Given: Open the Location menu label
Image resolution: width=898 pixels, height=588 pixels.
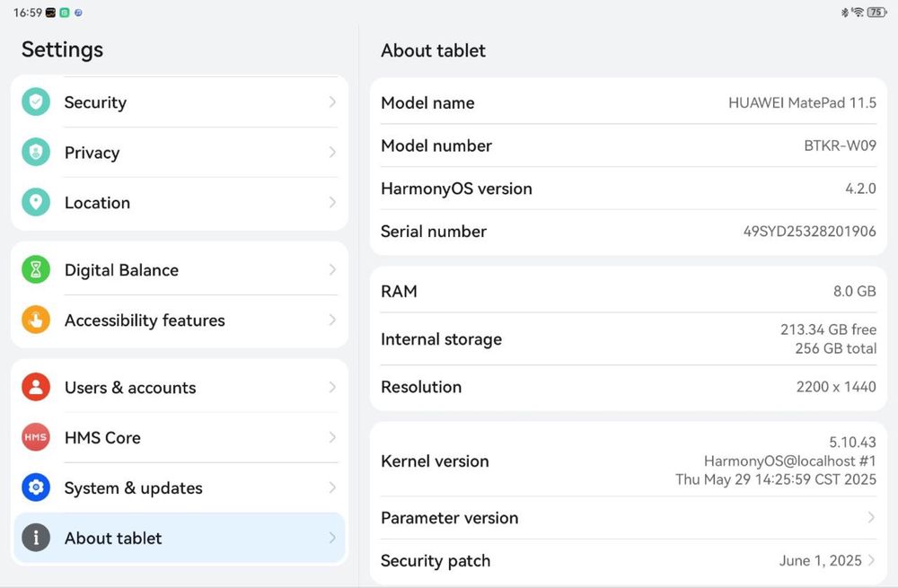Looking at the screenshot, I should pyautogui.click(x=97, y=203).
